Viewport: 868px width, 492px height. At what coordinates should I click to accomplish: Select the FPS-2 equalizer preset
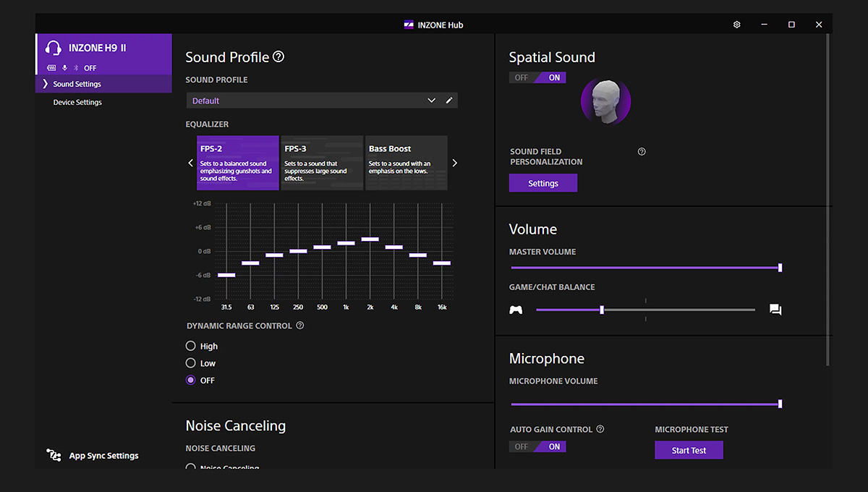(x=238, y=164)
